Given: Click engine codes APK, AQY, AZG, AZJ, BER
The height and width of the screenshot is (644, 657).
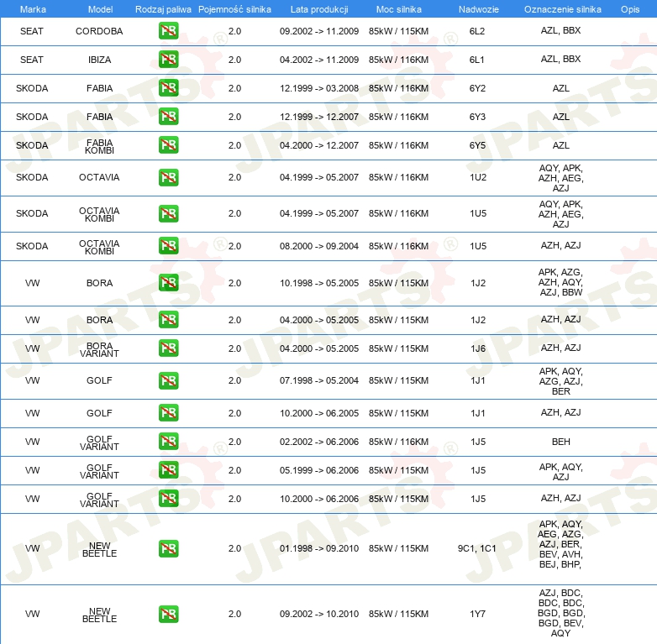Looking at the screenshot, I should (x=561, y=381).
